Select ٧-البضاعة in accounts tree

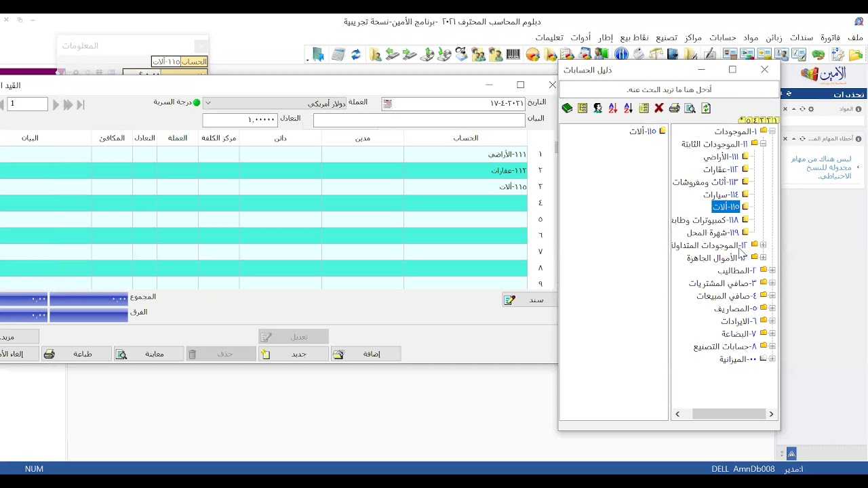click(738, 333)
